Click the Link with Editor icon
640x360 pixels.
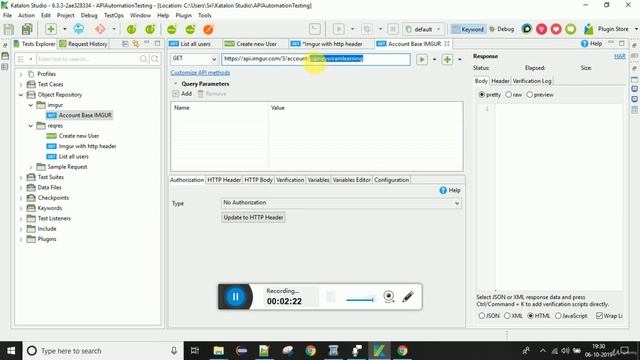(x=136, y=44)
